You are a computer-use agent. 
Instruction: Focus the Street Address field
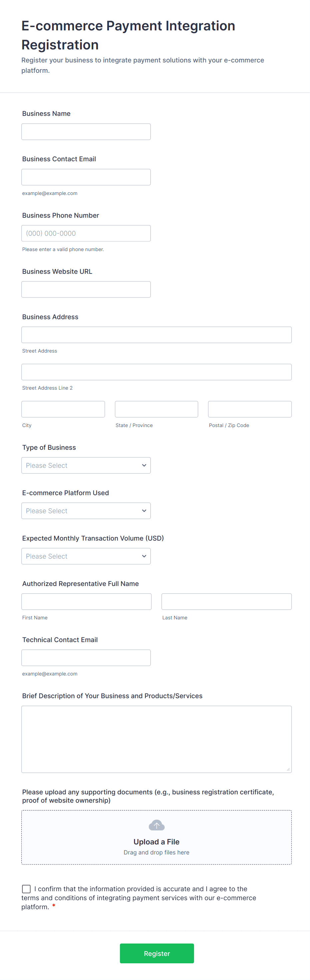[157, 335]
